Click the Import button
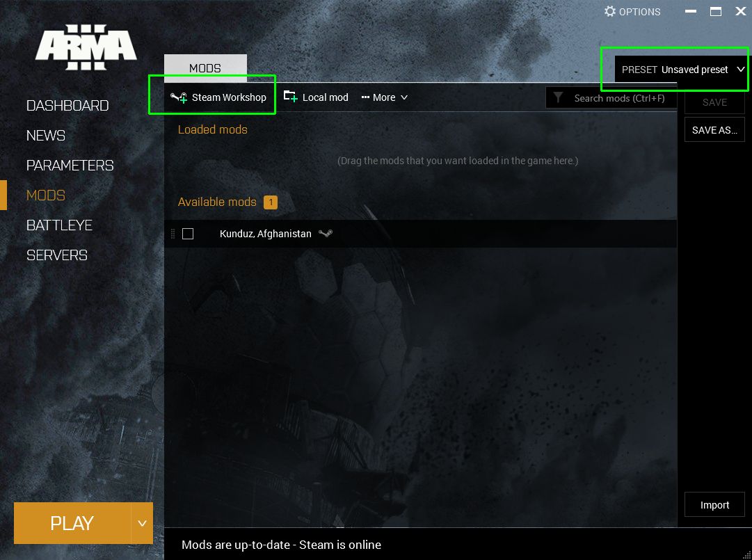752x560 pixels. pyautogui.click(x=714, y=505)
